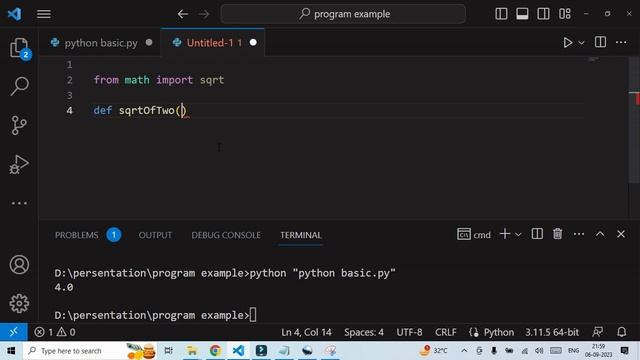Change indentation via Spaces: 4
Viewport: 640px width, 360px height.
(364, 332)
